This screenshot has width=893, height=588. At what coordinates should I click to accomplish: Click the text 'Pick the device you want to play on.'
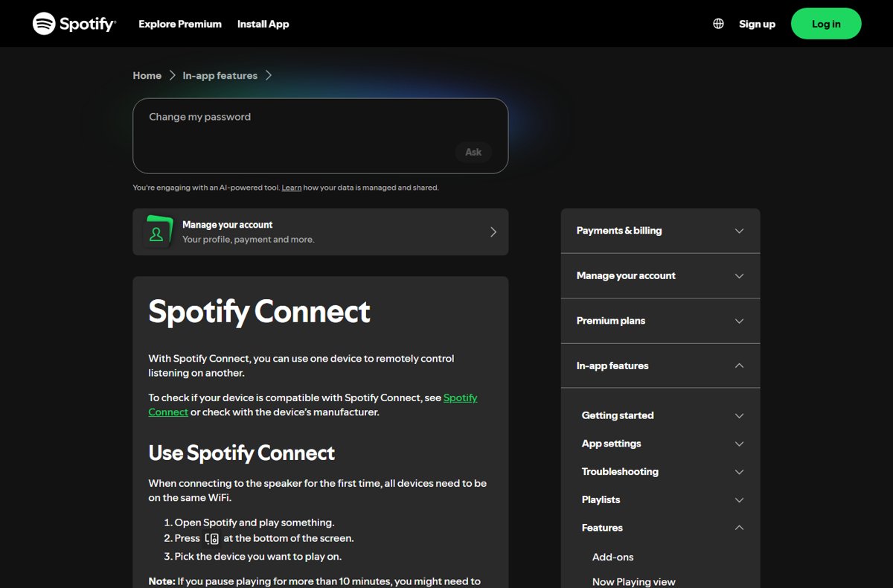click(258, 556)
